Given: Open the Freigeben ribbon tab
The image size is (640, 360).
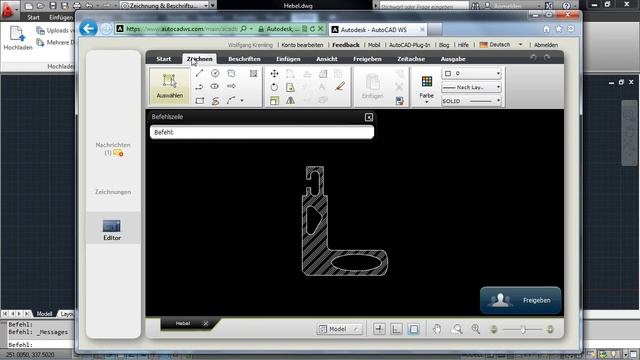Looking at the screenshot, I should (x=367, y=59).
